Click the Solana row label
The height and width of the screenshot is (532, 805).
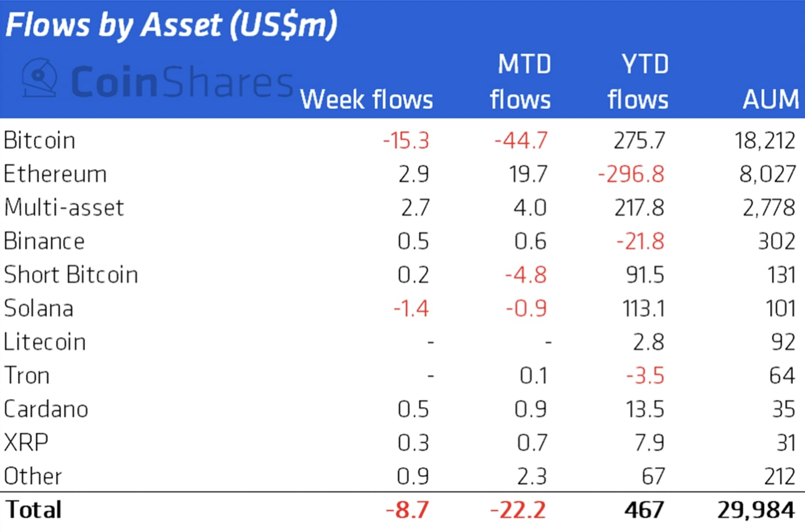[x=38, y=308]
